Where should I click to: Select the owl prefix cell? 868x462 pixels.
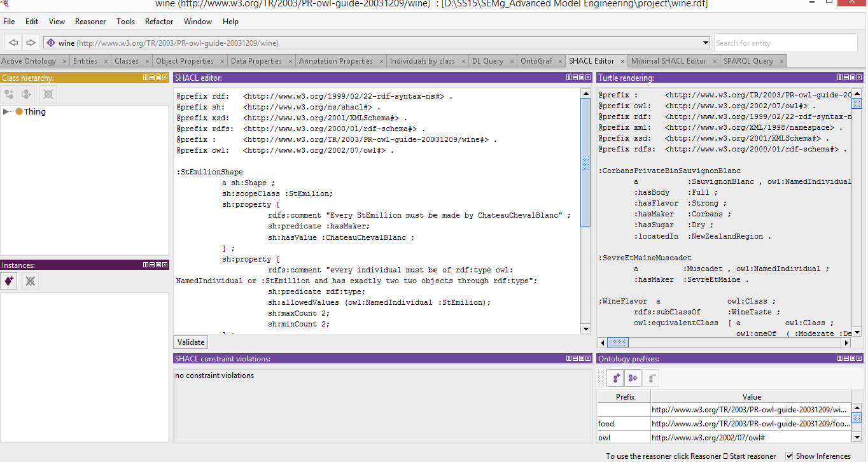[x=624, y=437]
